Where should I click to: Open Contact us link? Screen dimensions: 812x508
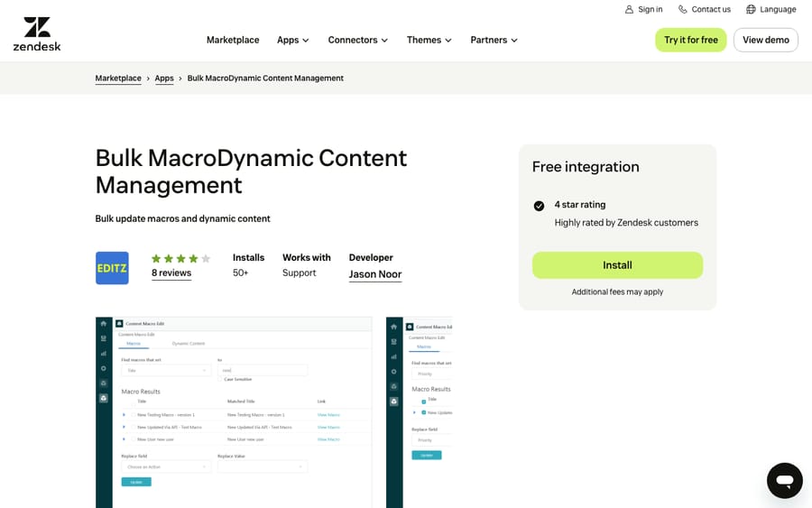click(x=705, y=9)
